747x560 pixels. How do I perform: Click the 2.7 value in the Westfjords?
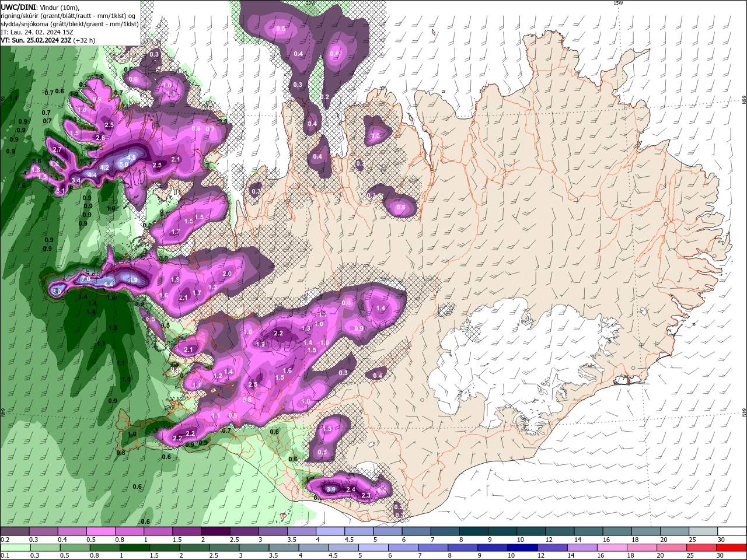pyautogui.click(x=57, y=150)
